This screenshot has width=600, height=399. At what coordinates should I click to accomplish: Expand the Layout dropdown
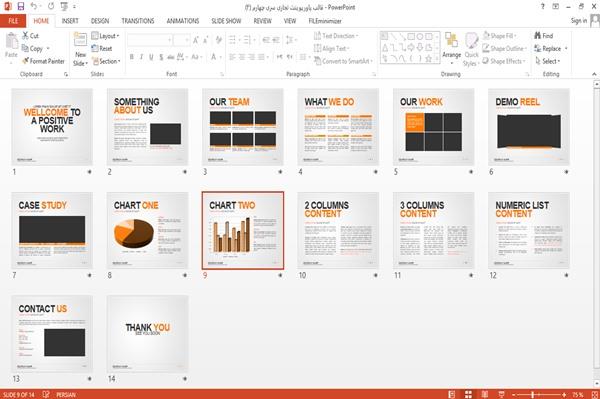(x=105, y=36)
